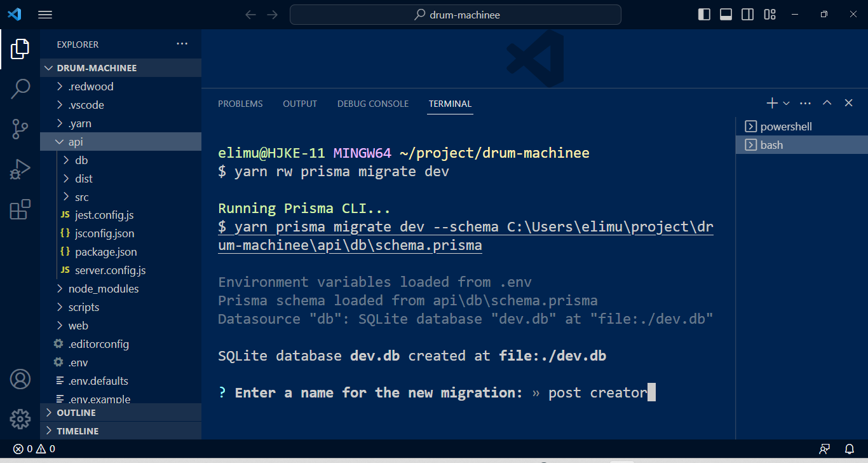Screen dimensions: 868x463
Task: Expand the .yarn folder
Action: point(121,123)
